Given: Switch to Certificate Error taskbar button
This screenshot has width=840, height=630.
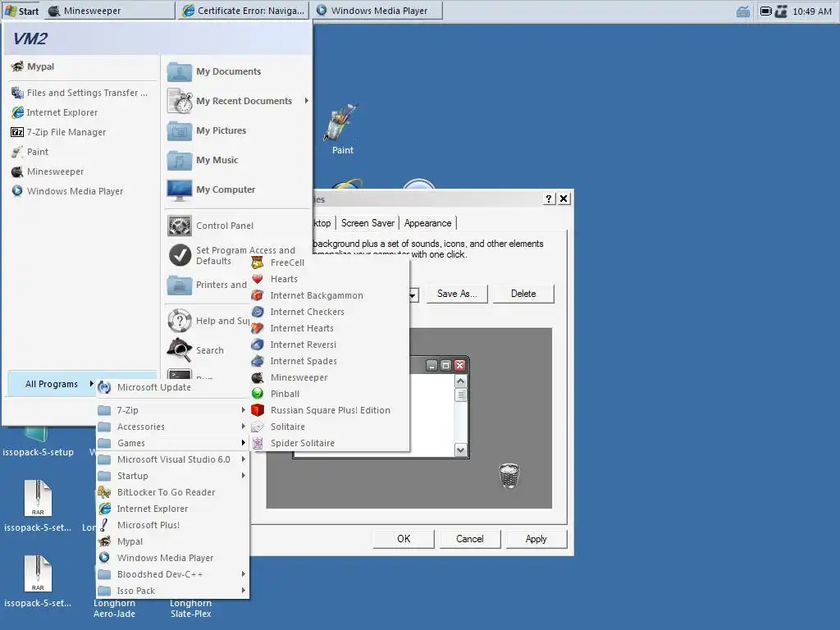Looking at the screenshot, I should 244,11.
